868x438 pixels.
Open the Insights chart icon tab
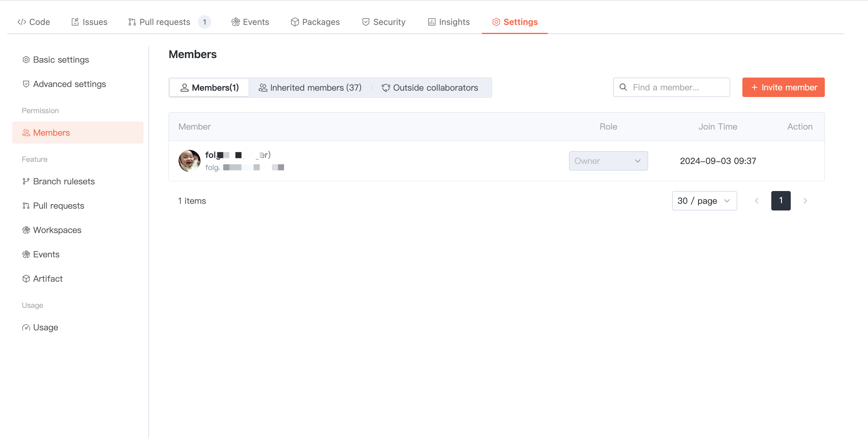click(432, 22)
